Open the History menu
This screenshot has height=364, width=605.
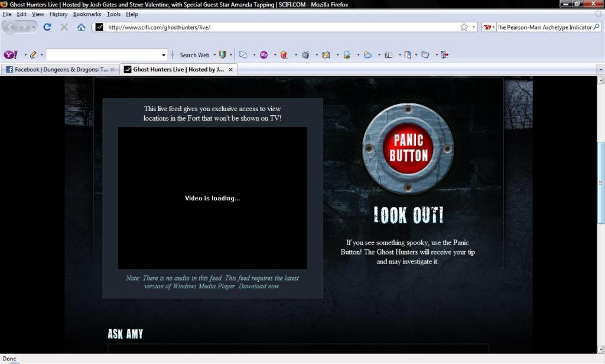coord(58,14)
